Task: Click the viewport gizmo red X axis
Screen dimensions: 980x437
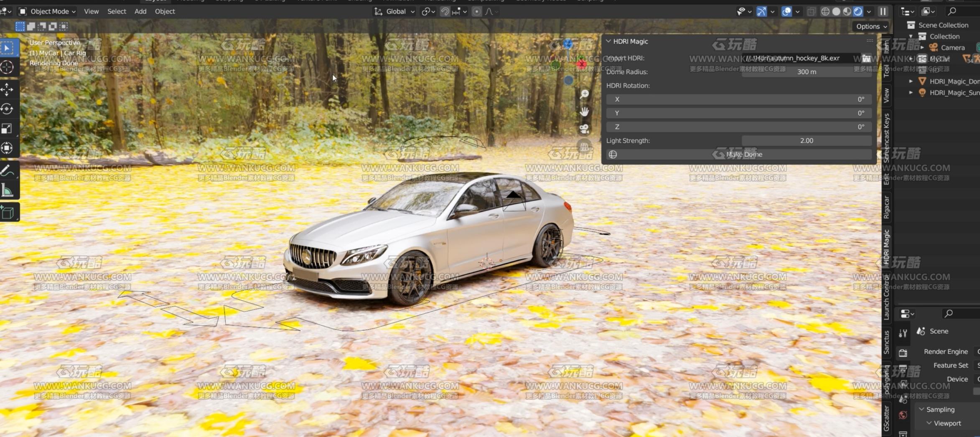Action: point(581,64)
